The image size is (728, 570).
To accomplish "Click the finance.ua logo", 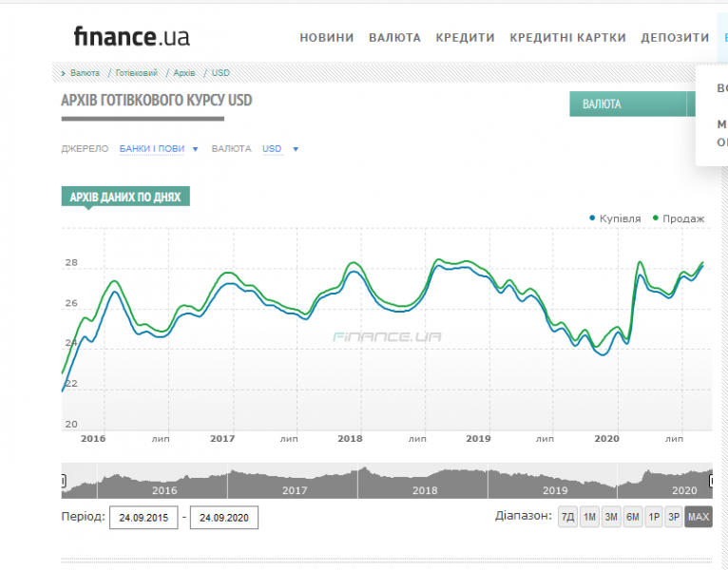I will tap(131, 37).
